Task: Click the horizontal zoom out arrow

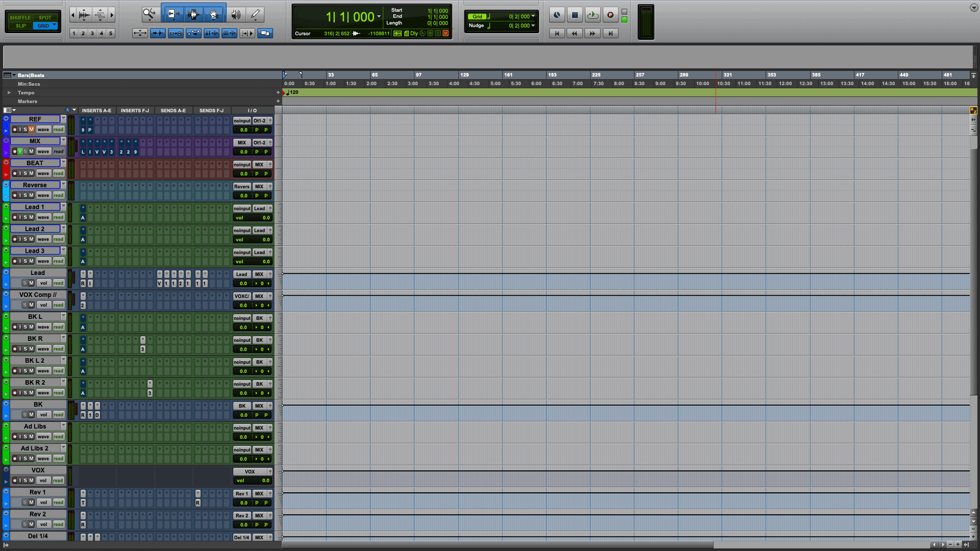Action: [74, 14]
